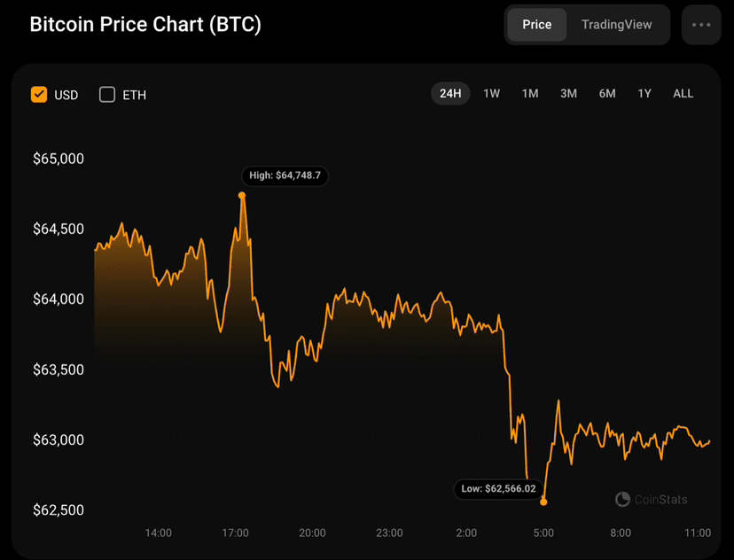Enable the ETH currency checkbox
Image resolution: width=734 pixels, height=560 pixels.
pyautogui.click(x=107, y=95)
